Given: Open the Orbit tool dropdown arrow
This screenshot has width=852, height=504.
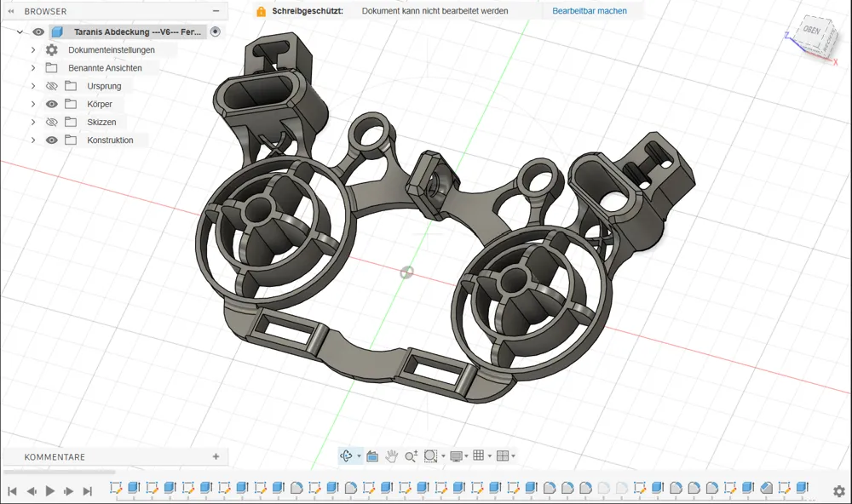Looking at the screenshot, I should [359, 456].
